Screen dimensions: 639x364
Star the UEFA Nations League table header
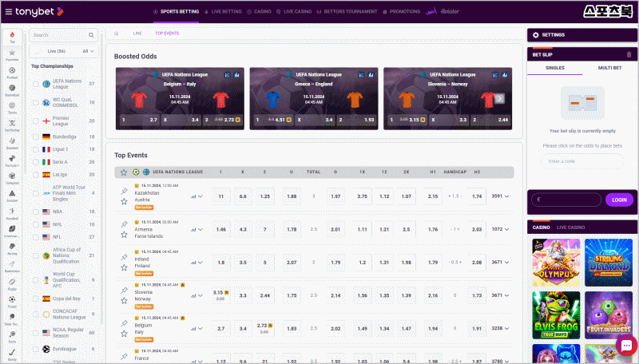124,172
